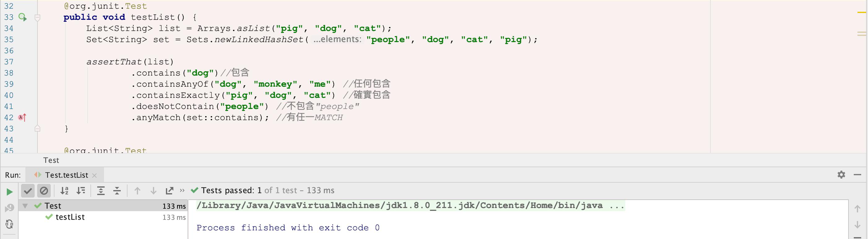Expand all test results
This screenshot has height=239, width=868.
(x=101, y=190)
